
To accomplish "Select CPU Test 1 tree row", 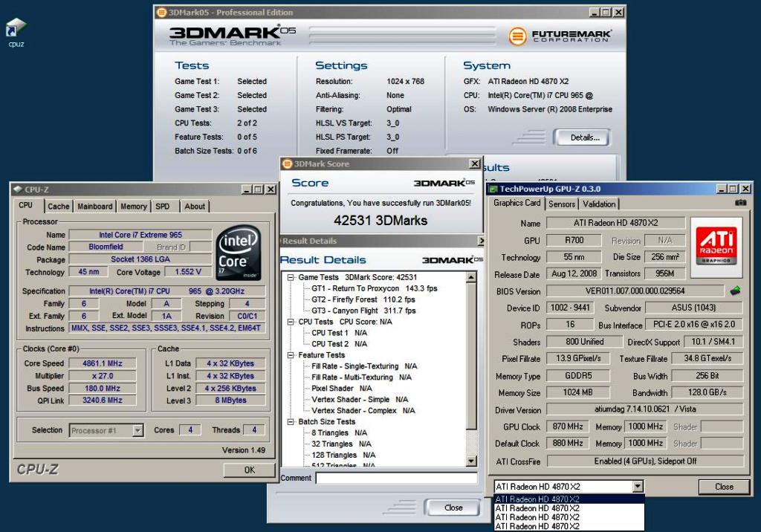I will 339,333.
